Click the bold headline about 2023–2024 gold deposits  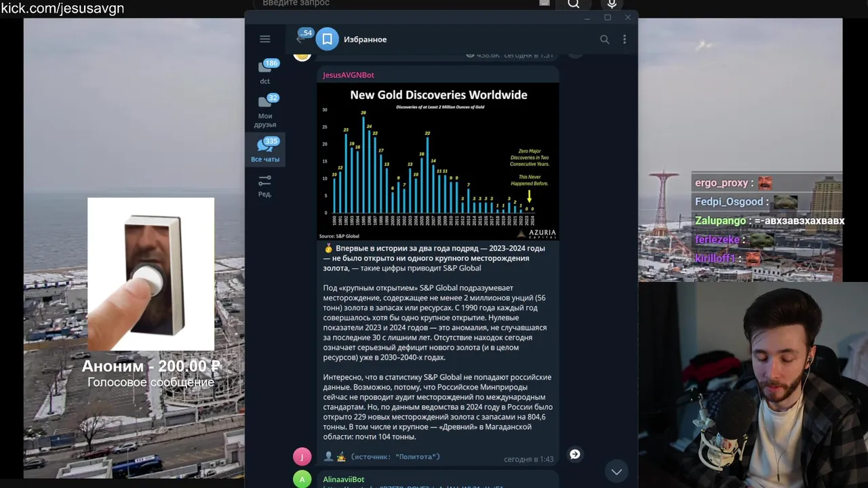point(435,258)
